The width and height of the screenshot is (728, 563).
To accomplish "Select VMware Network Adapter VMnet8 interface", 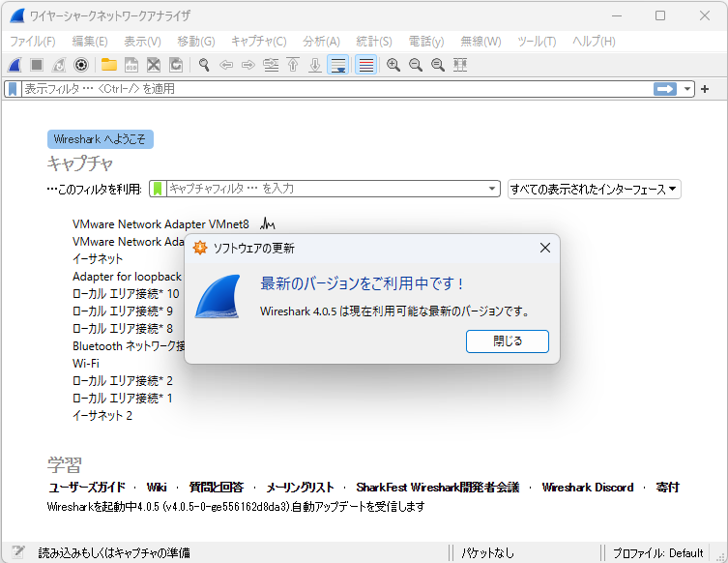I will [x=160, y=224].
